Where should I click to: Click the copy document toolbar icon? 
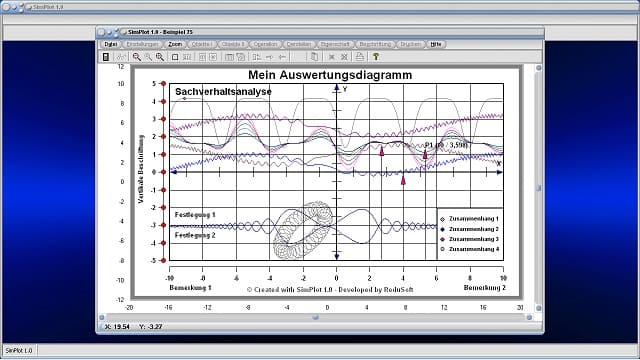[x=314, y=57]
